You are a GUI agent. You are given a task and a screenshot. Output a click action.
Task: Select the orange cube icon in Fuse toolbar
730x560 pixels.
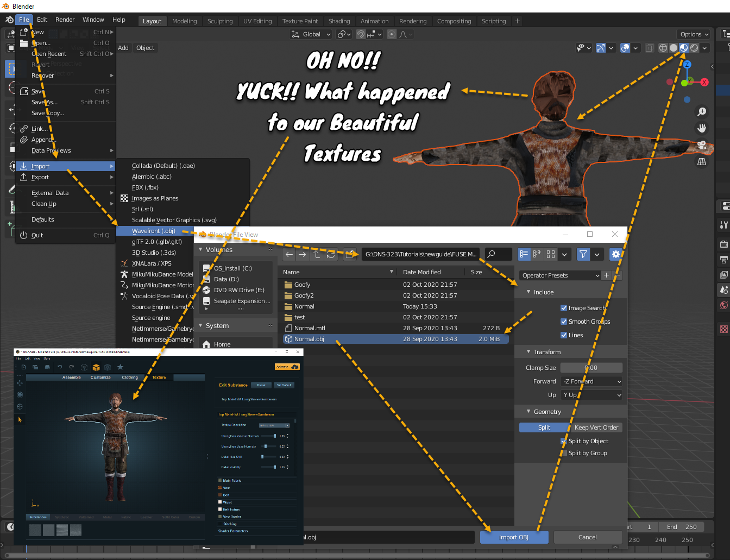click(96, 367)
